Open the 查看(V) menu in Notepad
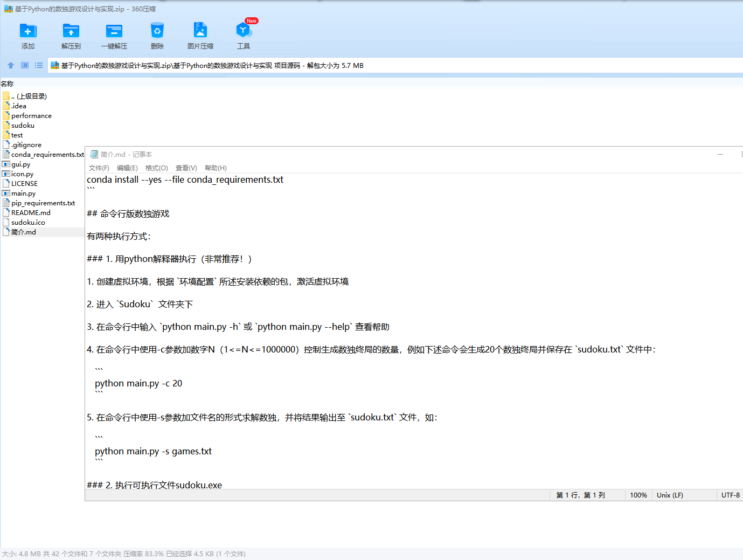This screenshot has width=743, height=560. (x=186, y=168)
